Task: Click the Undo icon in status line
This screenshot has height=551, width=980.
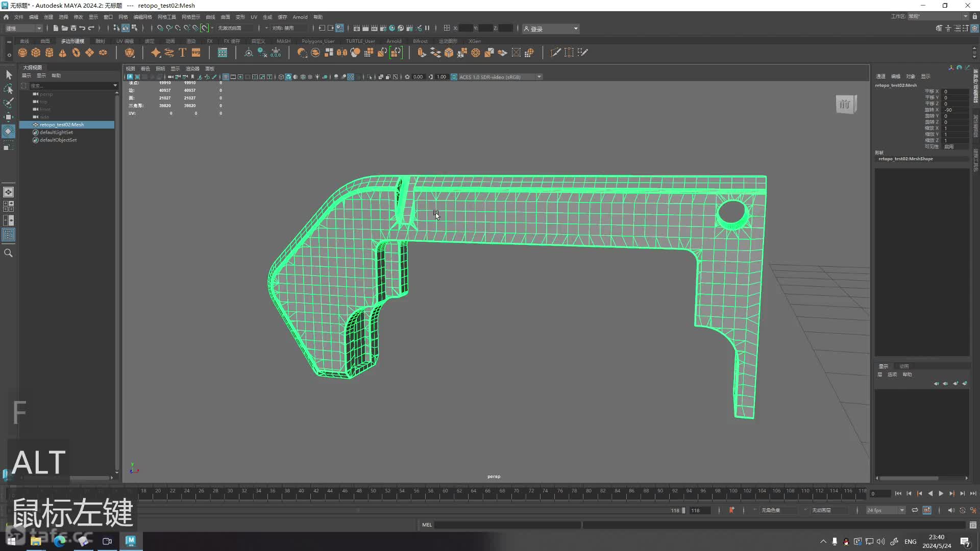Action: [82, 28]
